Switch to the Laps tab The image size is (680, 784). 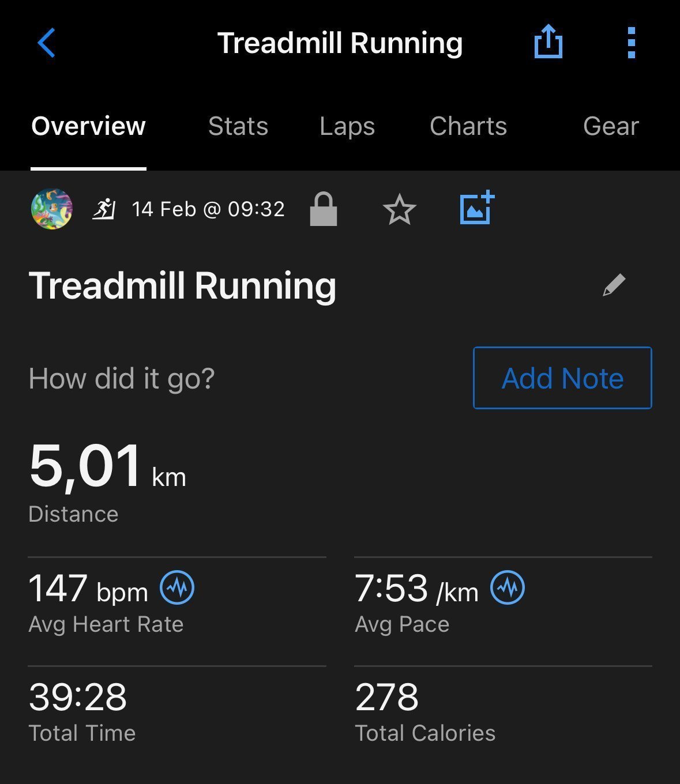pyautogui.click(x=347, y=126)
